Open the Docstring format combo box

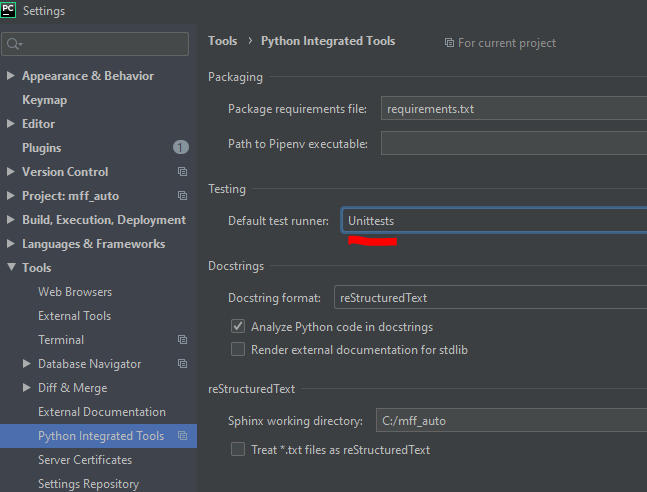click(x=491, y=297)
